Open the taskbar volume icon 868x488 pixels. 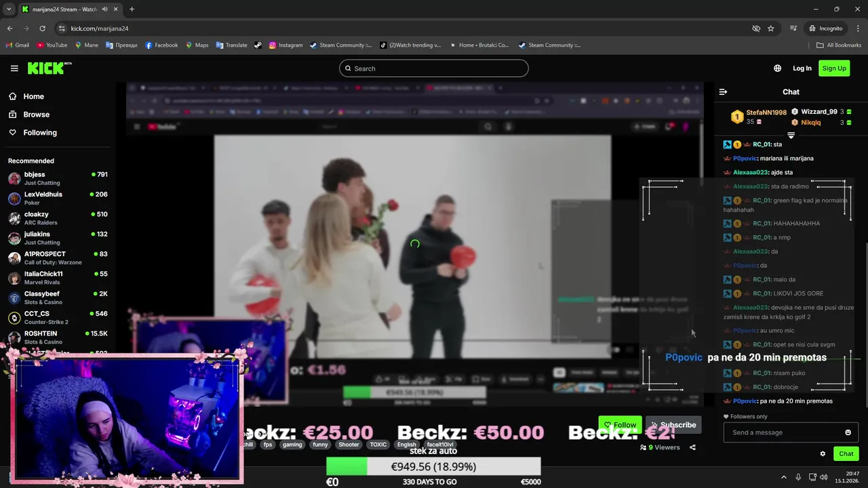point(824,477)
